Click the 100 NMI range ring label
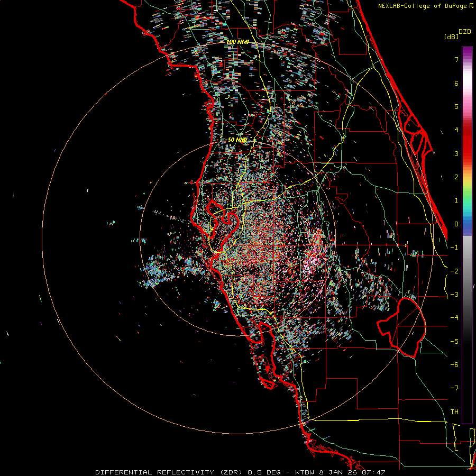476x476 pixels. (x=237, y=42)
